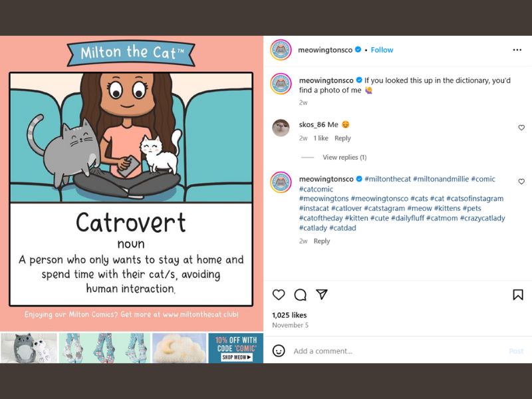
Task: Open the three-dot more options menu
Action: tap(517, 50)
